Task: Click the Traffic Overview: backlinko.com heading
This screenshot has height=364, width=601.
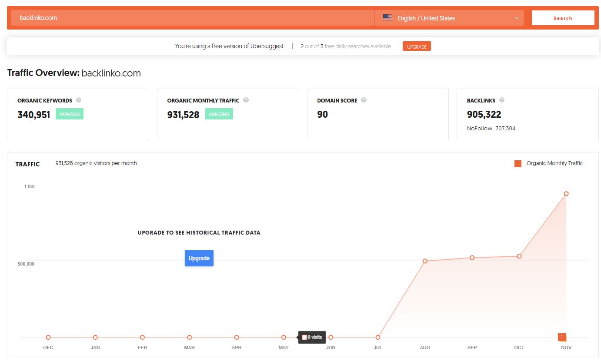Action: point(74,73)
